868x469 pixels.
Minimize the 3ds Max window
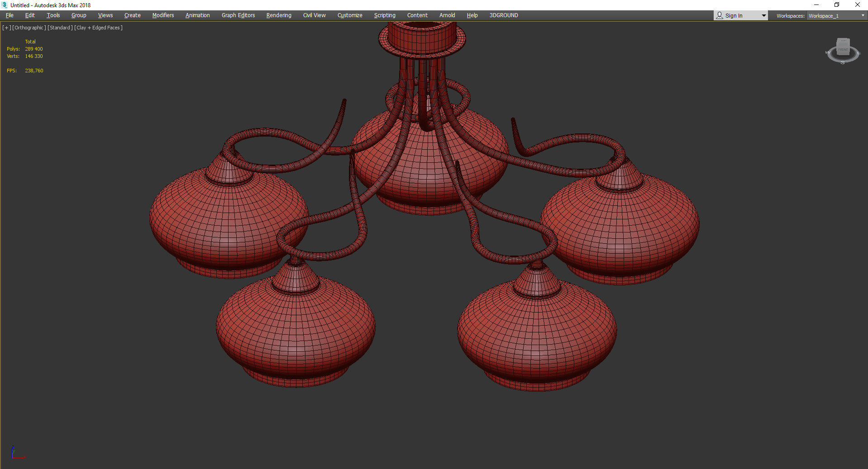[816, 5]
